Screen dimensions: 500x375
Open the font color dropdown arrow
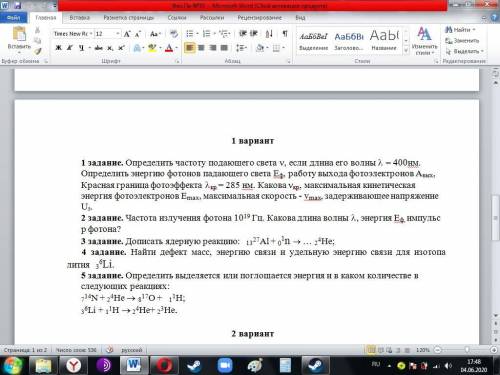coord(176,48)
